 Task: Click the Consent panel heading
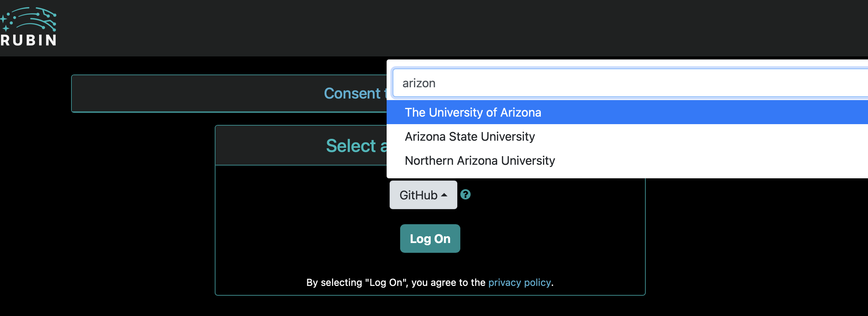click(353, 93)
